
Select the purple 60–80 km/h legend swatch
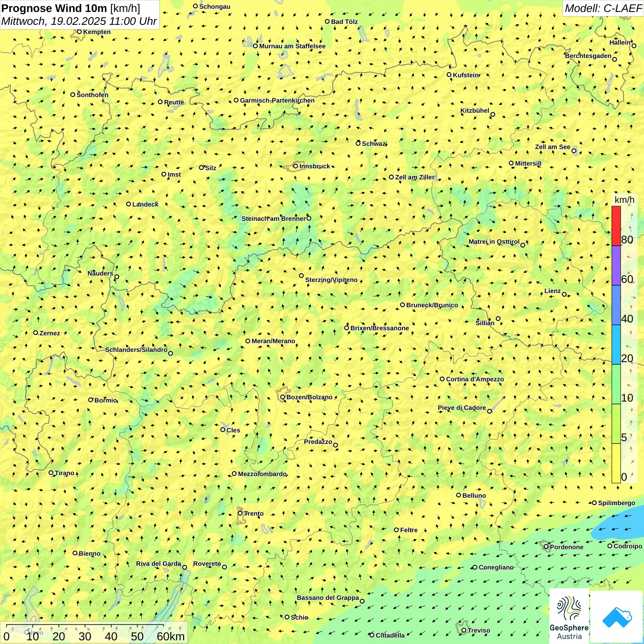coord(616,265)
